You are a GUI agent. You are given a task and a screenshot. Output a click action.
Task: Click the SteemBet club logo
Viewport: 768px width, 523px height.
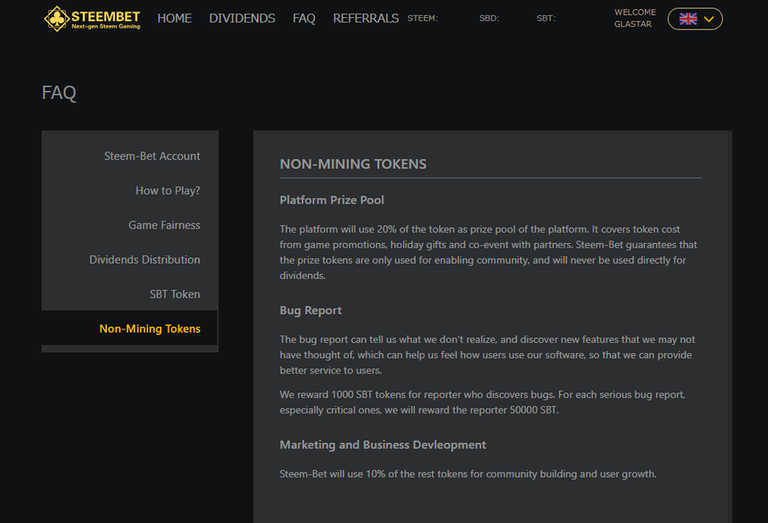tap(92, 19)
